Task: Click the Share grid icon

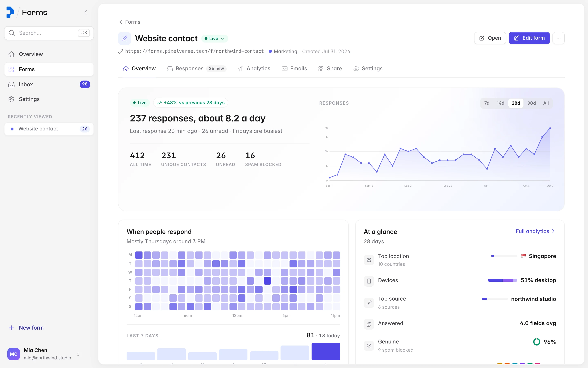Action: pos(321,69)
